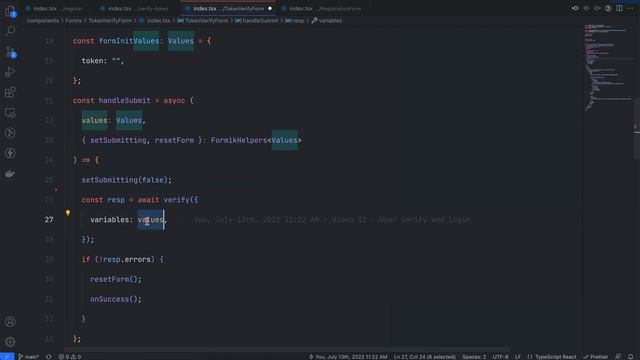This screenshot has width=640, height=360.
Task: Open the Extensions view icon
Action: coord(10,92)
